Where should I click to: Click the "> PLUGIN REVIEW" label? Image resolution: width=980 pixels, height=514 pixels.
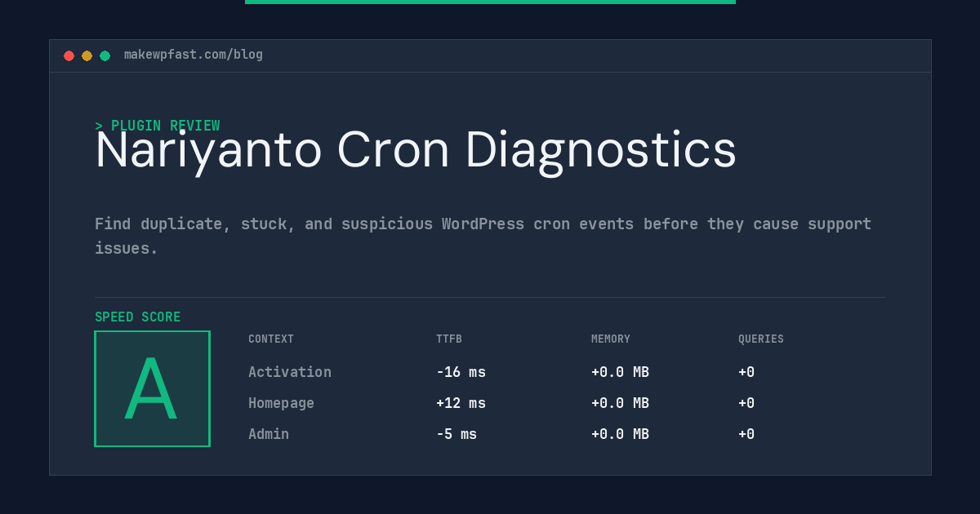(157, 126)
